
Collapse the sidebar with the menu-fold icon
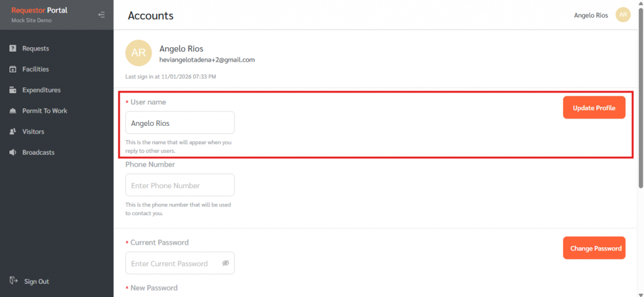101,14
